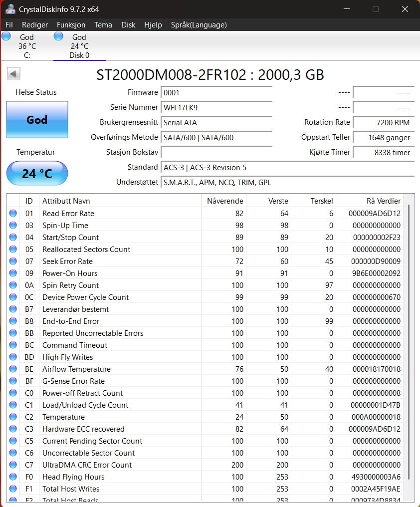Select the C: drive status orb

(6, 36)
